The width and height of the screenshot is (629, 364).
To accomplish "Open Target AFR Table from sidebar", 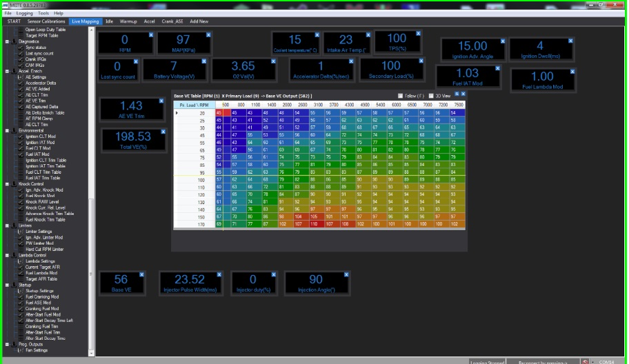I will click(41, 279).
